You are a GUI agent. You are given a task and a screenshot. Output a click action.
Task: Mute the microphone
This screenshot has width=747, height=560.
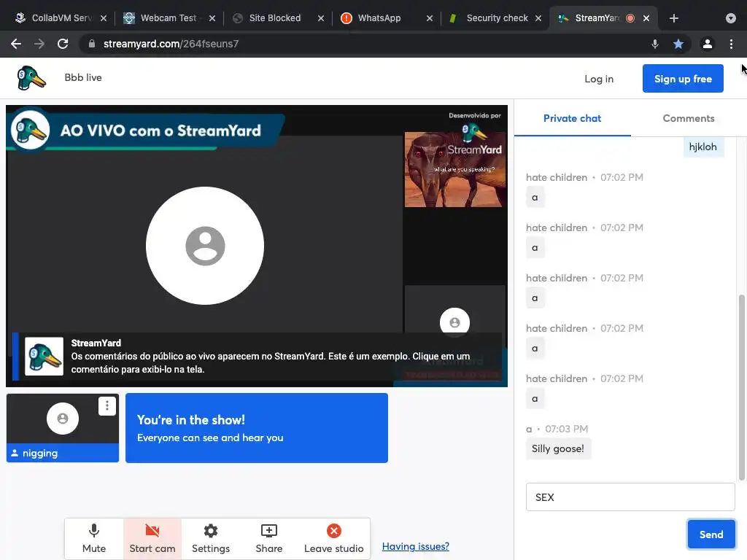[94, 539]
